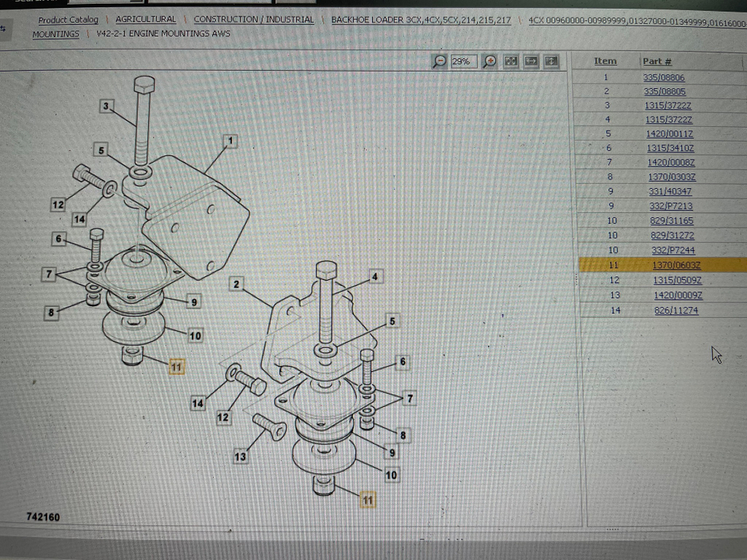This screenshot has height=560, width=747.
Task: Open highlighted part 1370/0603Z
Action: pos(676,265)
